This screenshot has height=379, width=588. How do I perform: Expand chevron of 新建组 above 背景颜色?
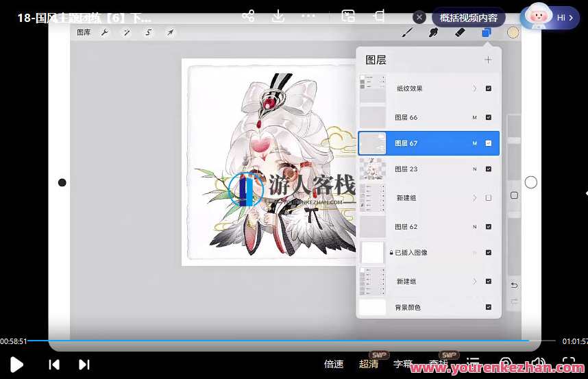point(475,281)
